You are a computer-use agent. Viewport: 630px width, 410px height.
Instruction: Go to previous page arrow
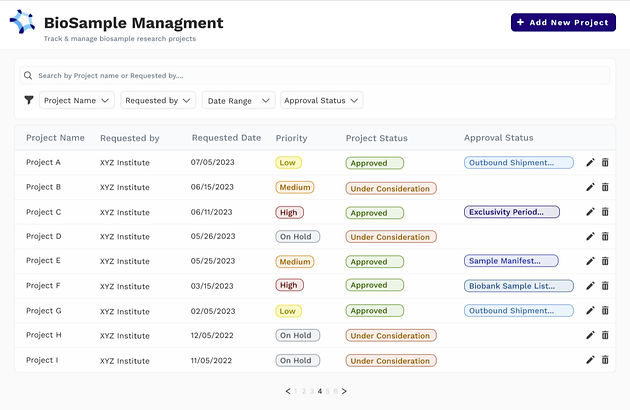[288, 391]
